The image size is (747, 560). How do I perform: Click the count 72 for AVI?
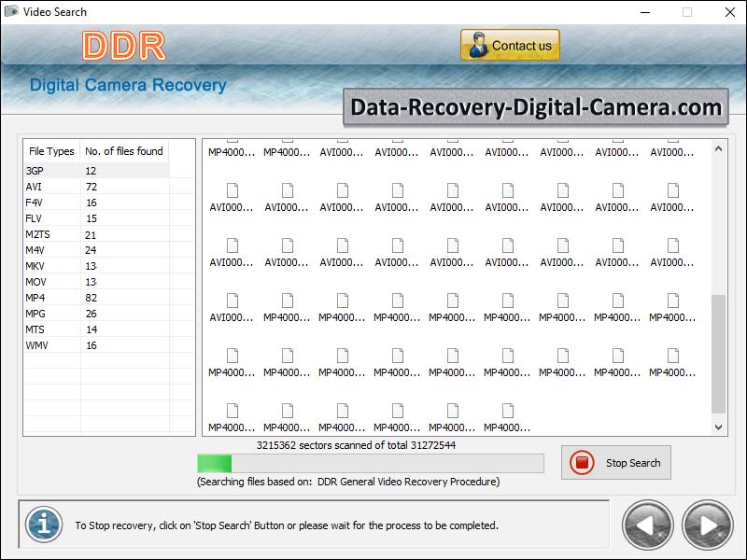click(x=91, y=187)
